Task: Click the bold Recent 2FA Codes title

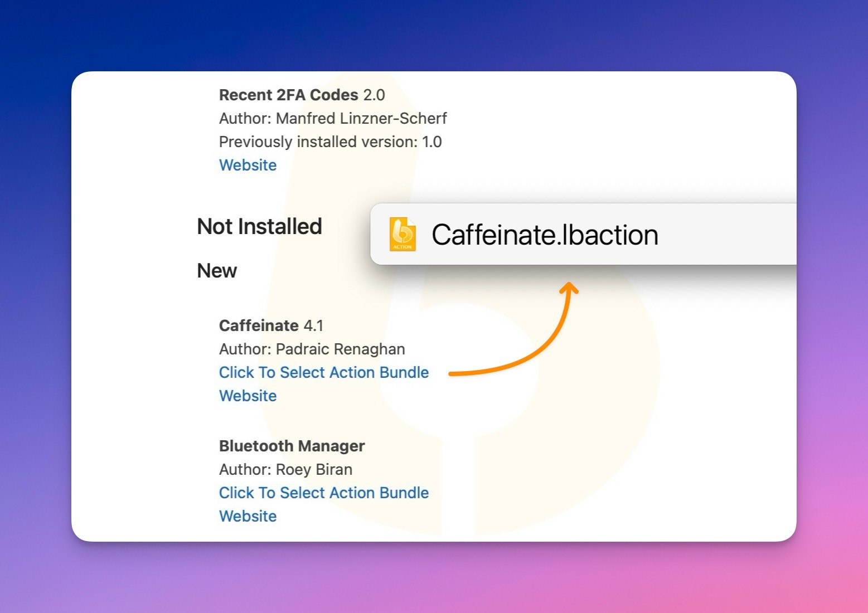Action: coord(288,95)
